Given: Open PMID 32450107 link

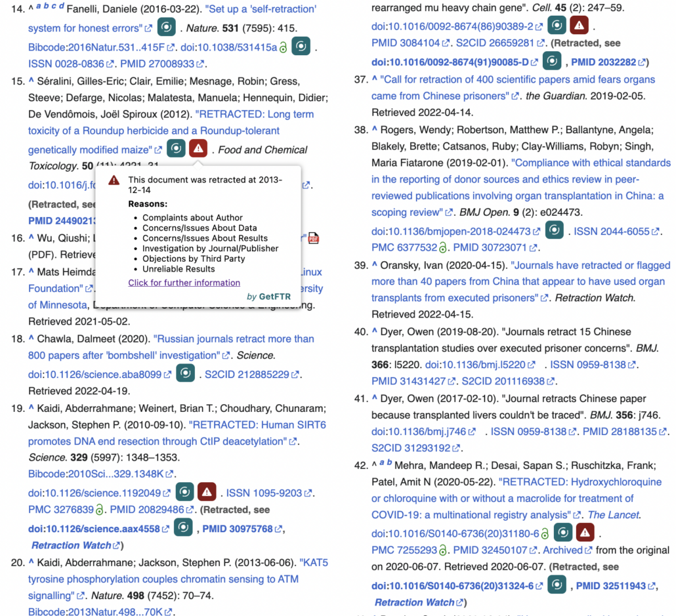Looking at the screenshot, I should pyautogui.click(x=495, y=550).
